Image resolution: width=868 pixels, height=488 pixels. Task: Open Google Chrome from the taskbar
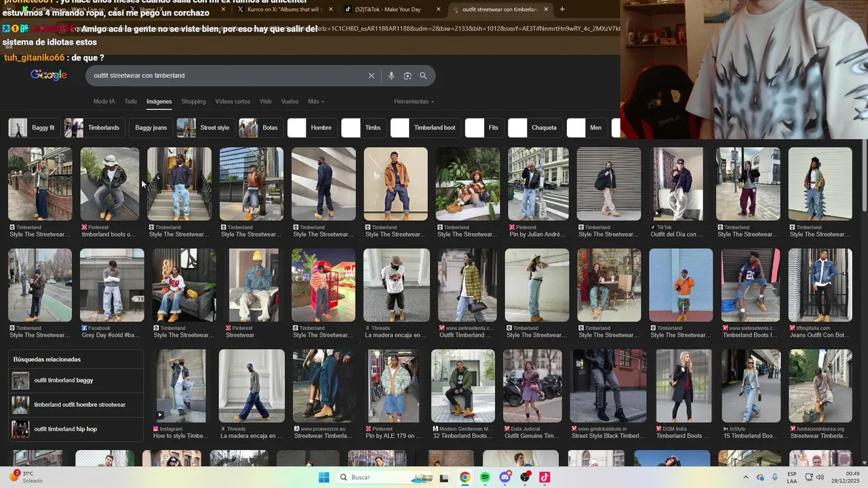tap(465, 477)
